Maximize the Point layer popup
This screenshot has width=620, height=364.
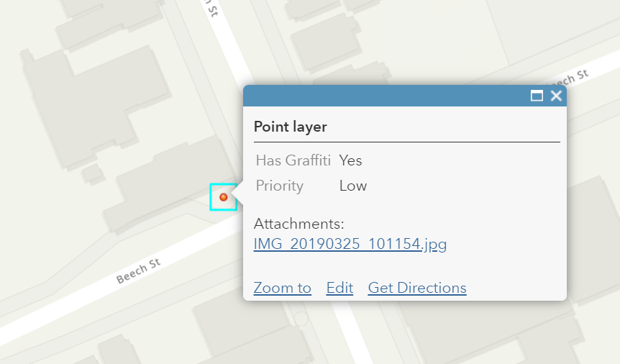click(x=537, y=96)
